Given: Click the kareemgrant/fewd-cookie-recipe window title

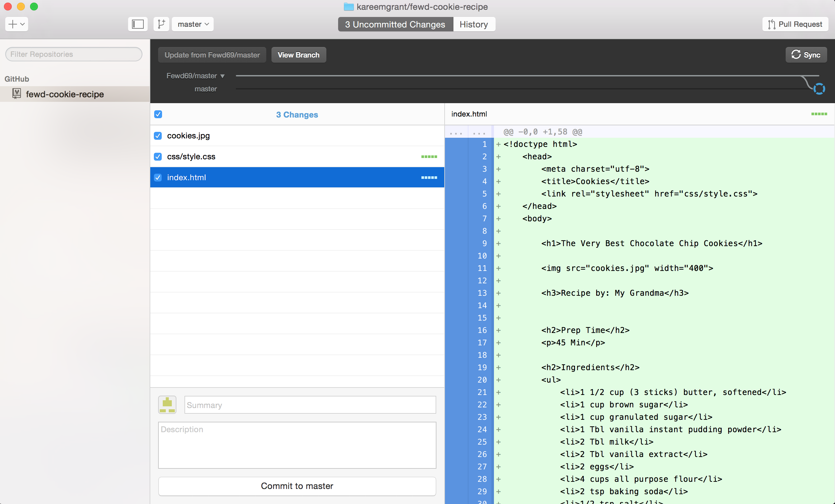Looking at the screenshot, I should click(x=422, y=7).
